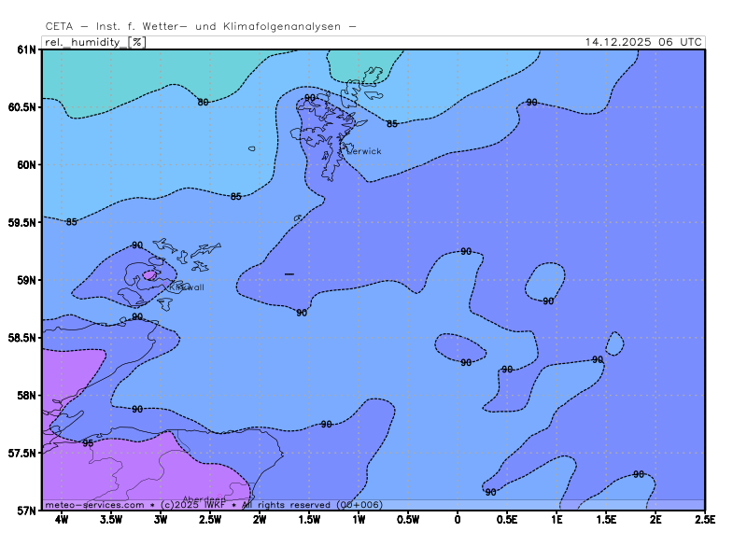
Task: Click the 80 contour line label
Action: click(x=203, y=102)
